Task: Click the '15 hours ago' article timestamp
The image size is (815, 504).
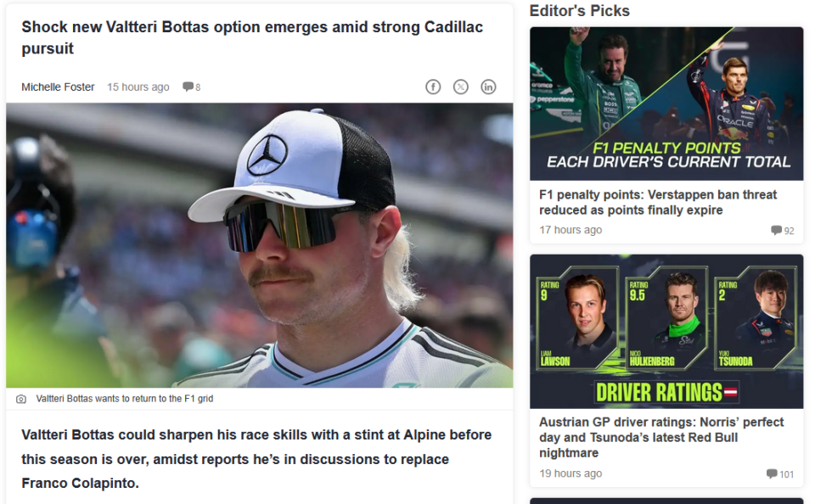Action: (138, 87)
